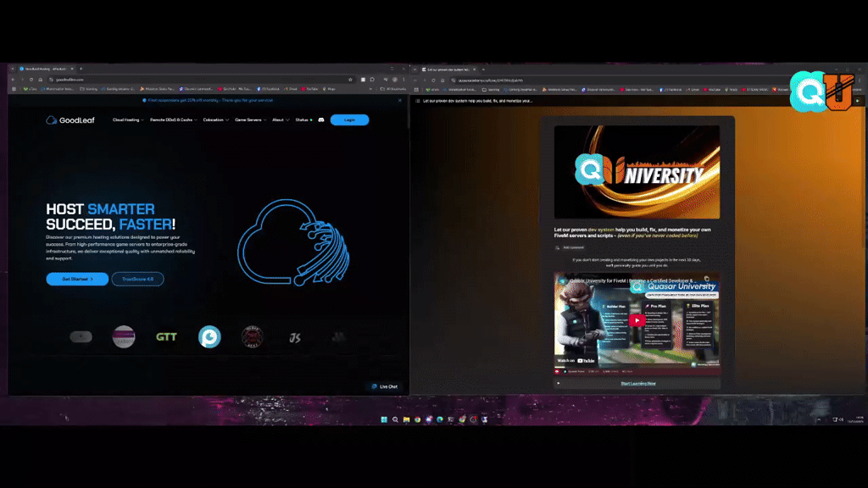
Task: Open Extensions puzzle icon in left browser
Action: pos(373,80)
